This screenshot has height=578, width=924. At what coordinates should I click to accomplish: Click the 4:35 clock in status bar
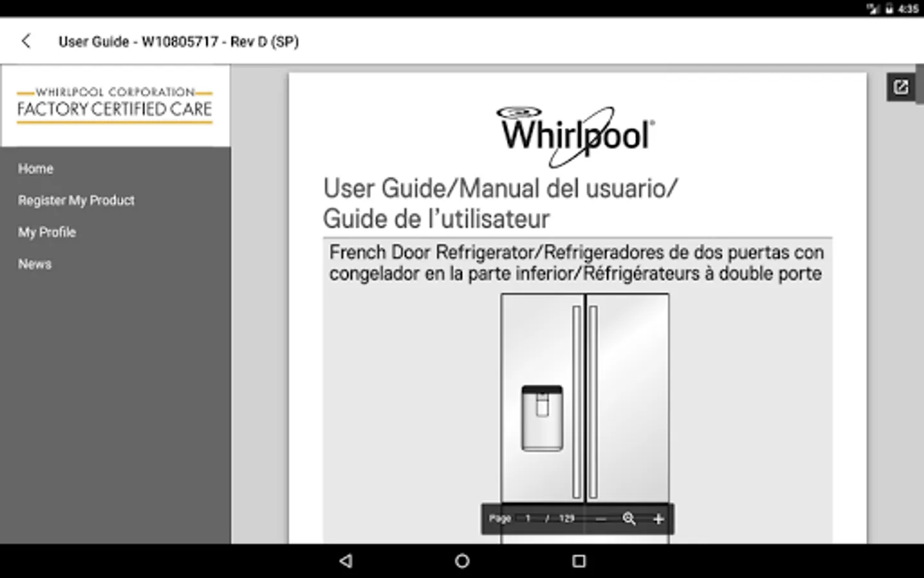[909, 8]
